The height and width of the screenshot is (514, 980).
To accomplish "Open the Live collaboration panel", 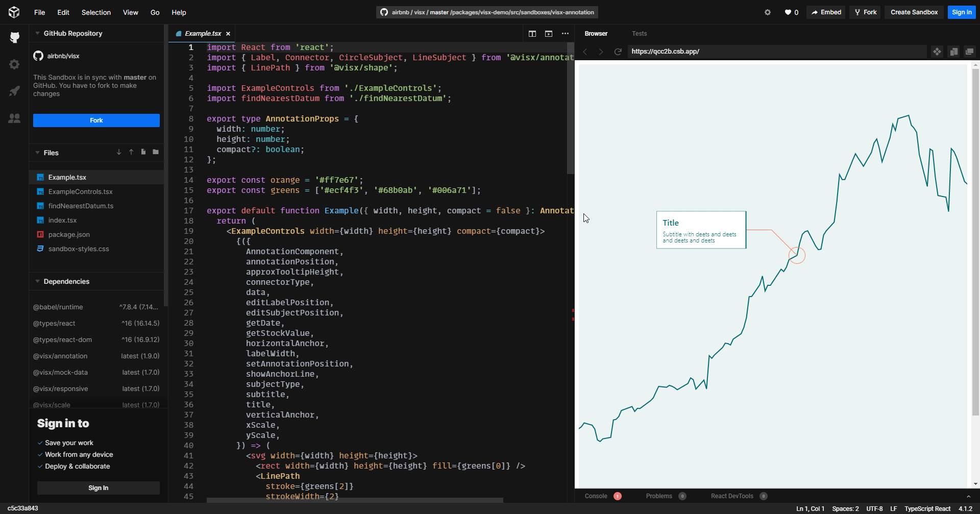I will tap(14, 118).
